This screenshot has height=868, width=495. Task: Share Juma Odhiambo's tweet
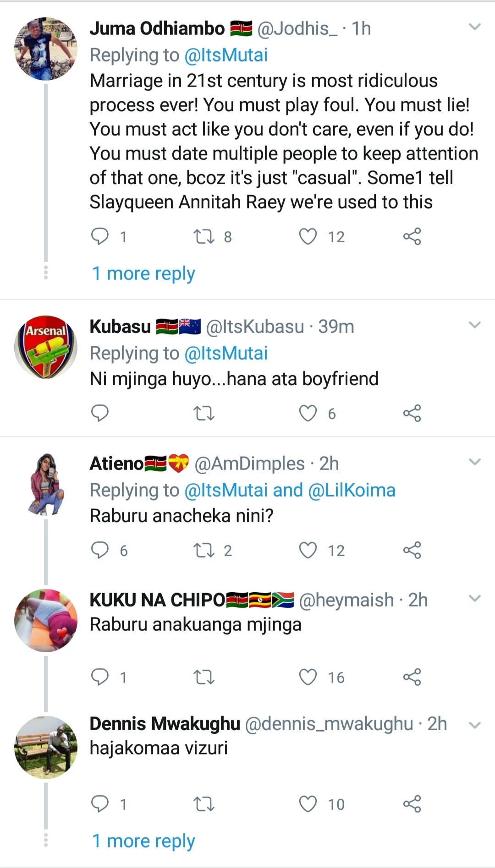click(412, 236)
